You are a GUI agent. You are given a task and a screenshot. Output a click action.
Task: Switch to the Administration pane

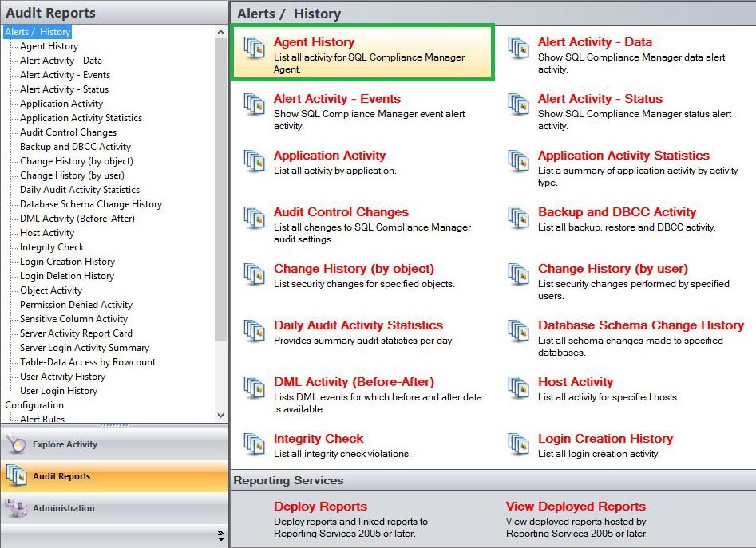pos(114,507)
